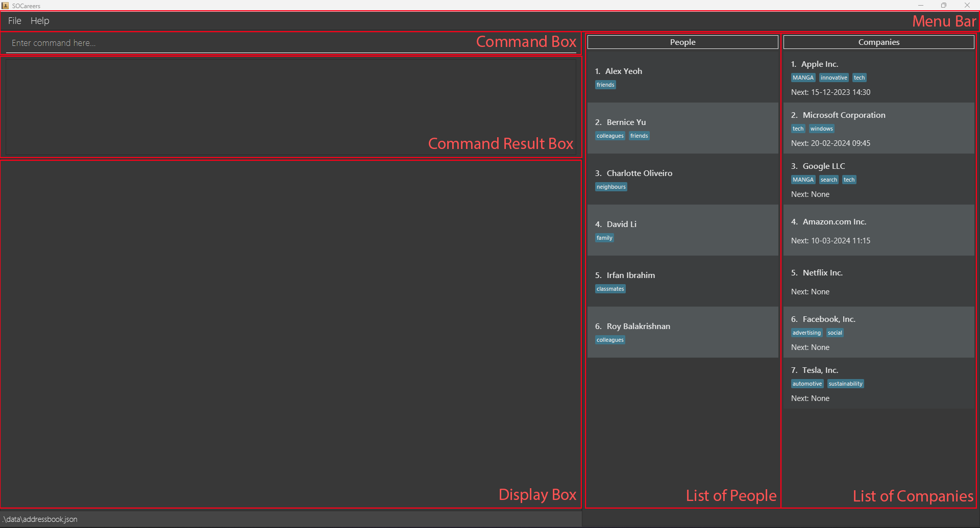Click the People panel header
This screenshot has width=980, height=528.
click(682, 42)
